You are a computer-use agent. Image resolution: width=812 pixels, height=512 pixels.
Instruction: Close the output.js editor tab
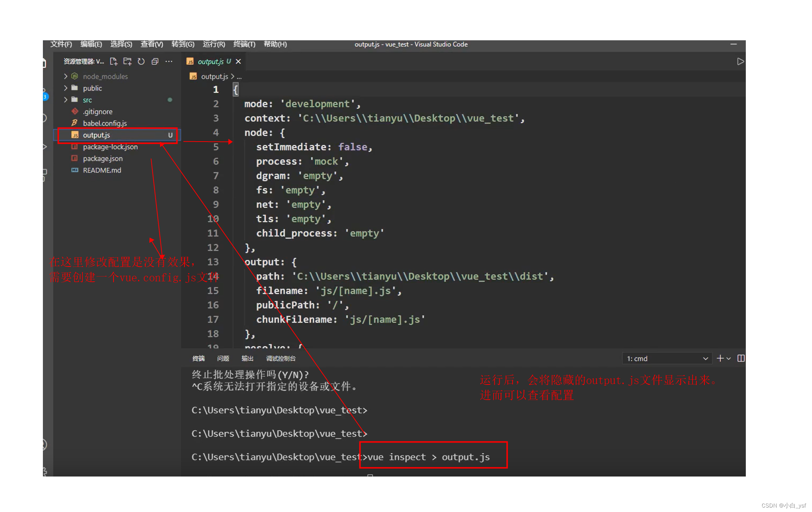coord(238,61)
